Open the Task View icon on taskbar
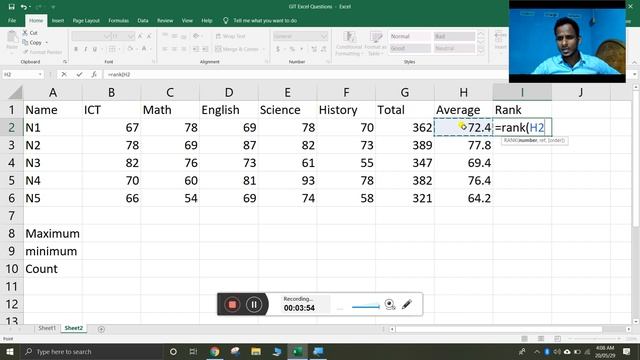Image resolution: width=640 pixels, height=360 pixels. coord(193,351)
